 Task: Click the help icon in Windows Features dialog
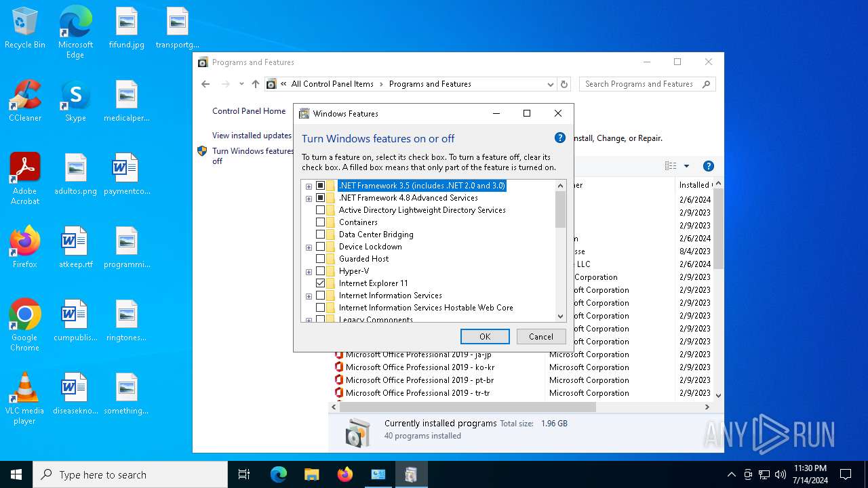click(x=559, y=138)
